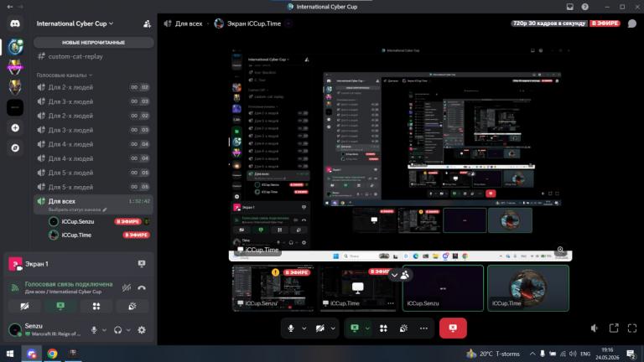Open the 720p 30 кадров в секунду quality badge
644x362 pixels.
point(549,23)
